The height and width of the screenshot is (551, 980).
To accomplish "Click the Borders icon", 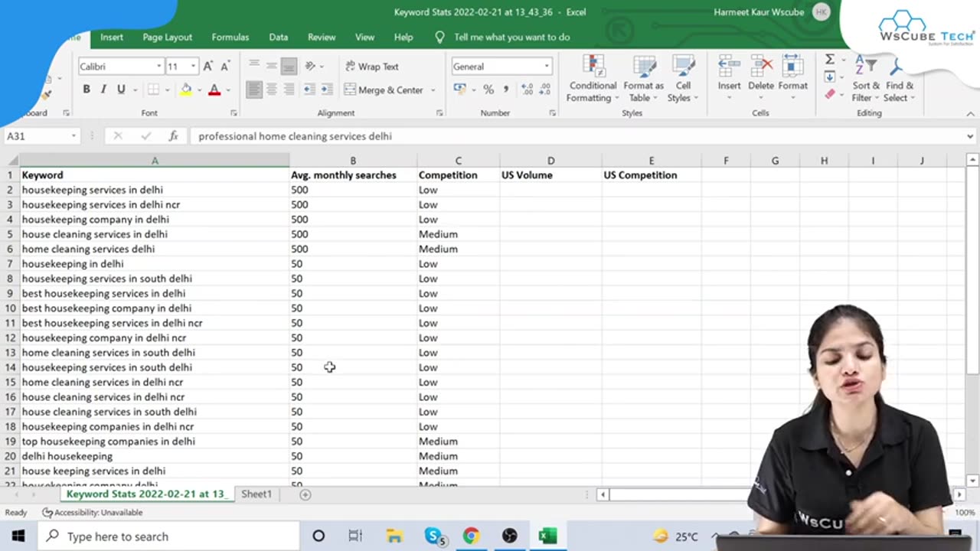I will (x=153, y=90).
